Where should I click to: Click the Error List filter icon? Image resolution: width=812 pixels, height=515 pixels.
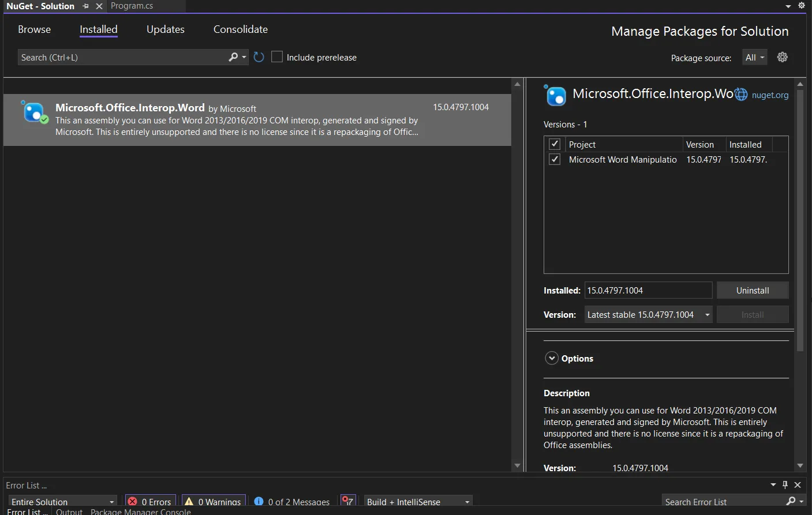pyautogui.click(x=347, y=501)
